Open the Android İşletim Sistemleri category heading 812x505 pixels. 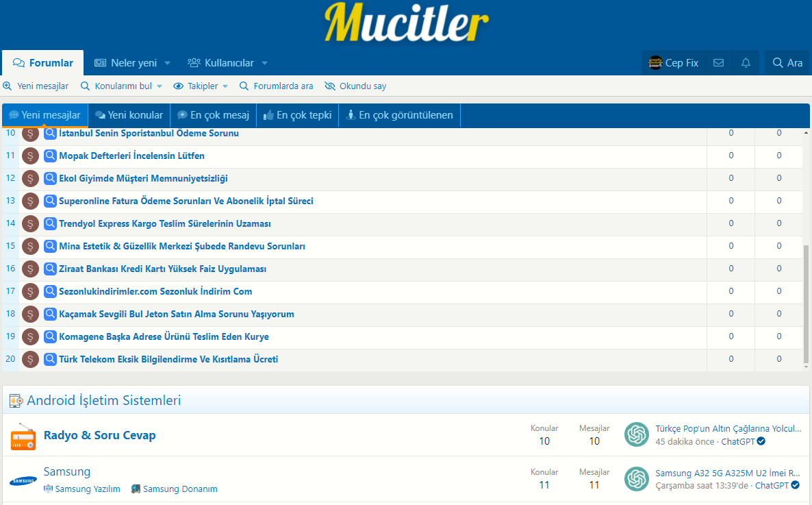click(x=103, y=400)
